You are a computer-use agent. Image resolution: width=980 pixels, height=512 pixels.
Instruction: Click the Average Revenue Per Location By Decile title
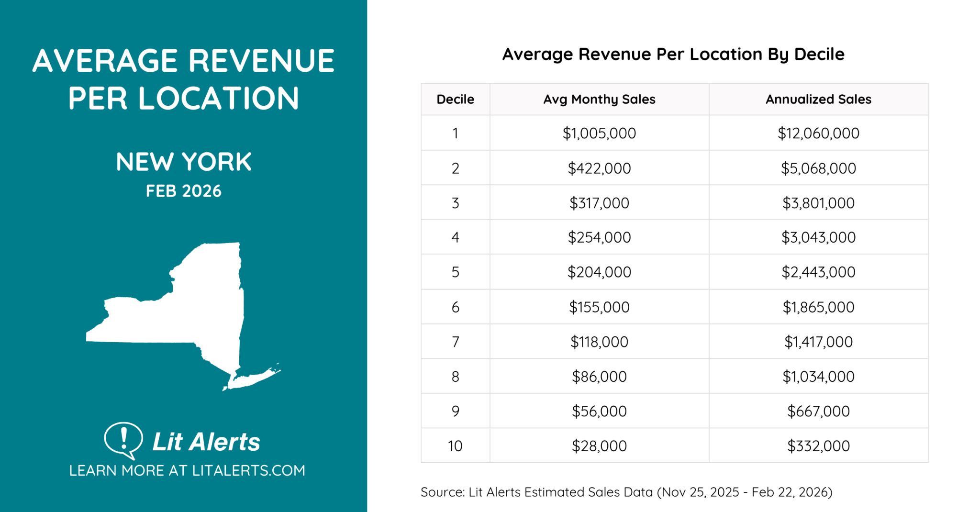tap(673, 54)
